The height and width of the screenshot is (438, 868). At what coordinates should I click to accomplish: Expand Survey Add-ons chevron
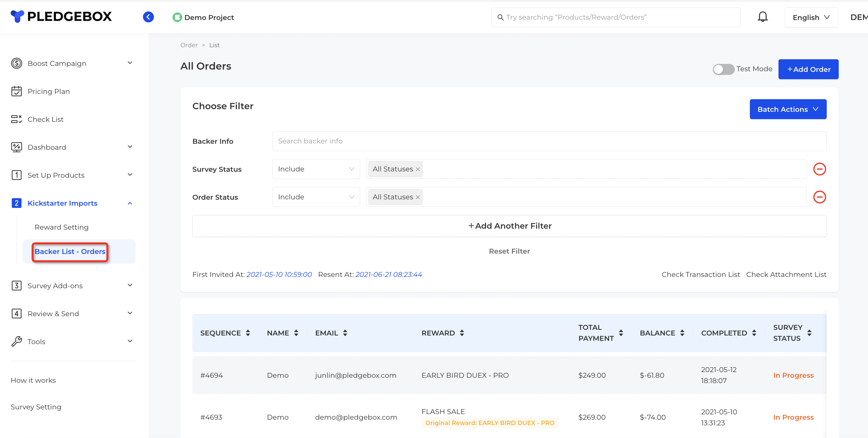pos(130,285)
